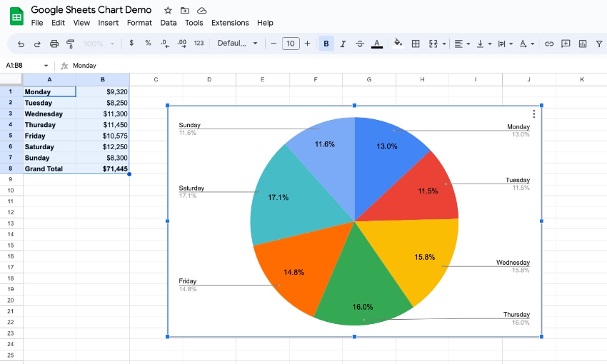Select the Grand Total cell
Image resolution: width=607 pixels, height=364 pixels.
pos(49,168)
